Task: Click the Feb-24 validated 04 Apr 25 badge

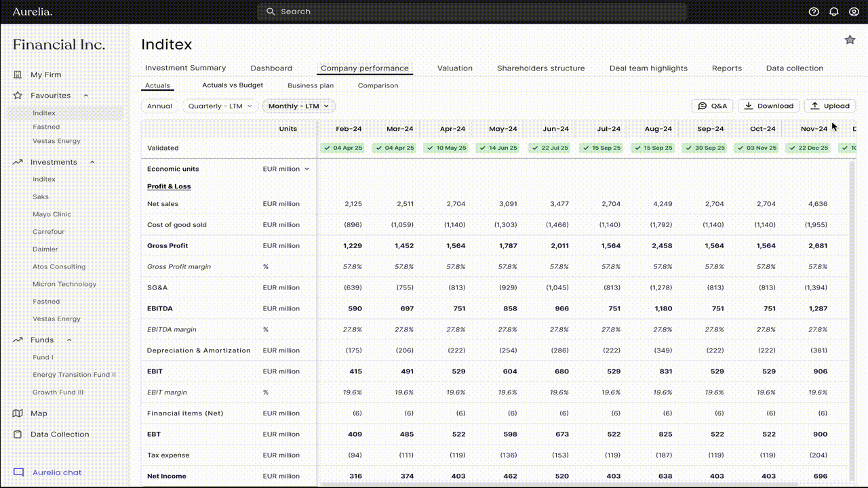Action: pyautogui.click(x=342, y=148)
